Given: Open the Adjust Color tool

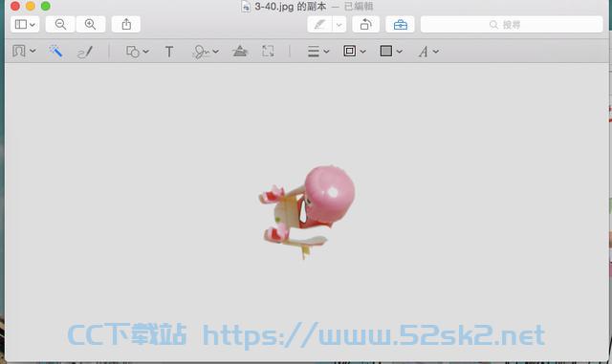Looking at the screenshot, I should tap(240, 51).
